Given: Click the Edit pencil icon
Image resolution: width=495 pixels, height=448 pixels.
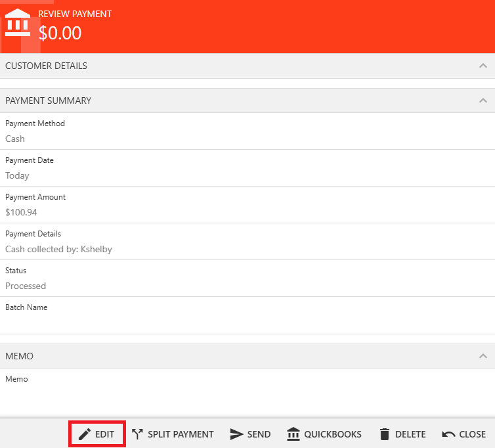Looking at the screenshot, I should 85,434.
